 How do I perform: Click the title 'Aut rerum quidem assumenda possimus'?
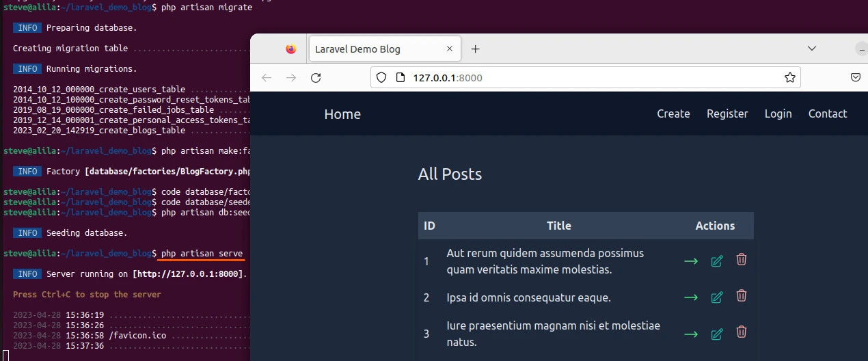click(x=545, y=253)
